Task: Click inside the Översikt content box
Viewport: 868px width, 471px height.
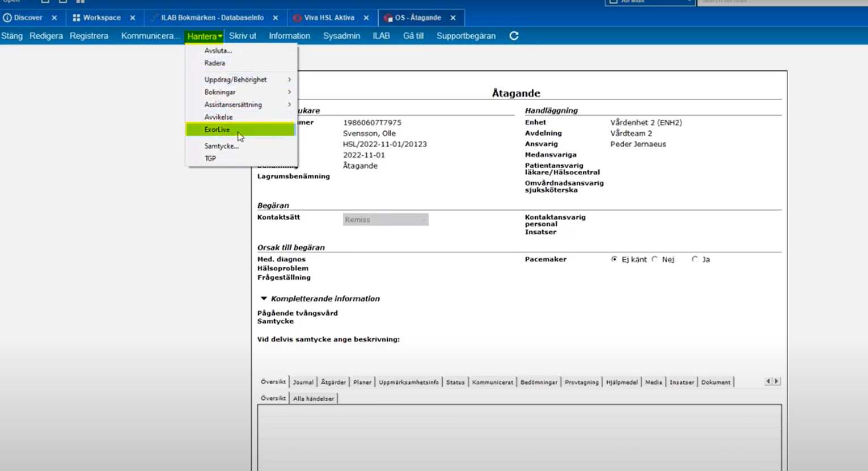Action: tap(519, 438)
